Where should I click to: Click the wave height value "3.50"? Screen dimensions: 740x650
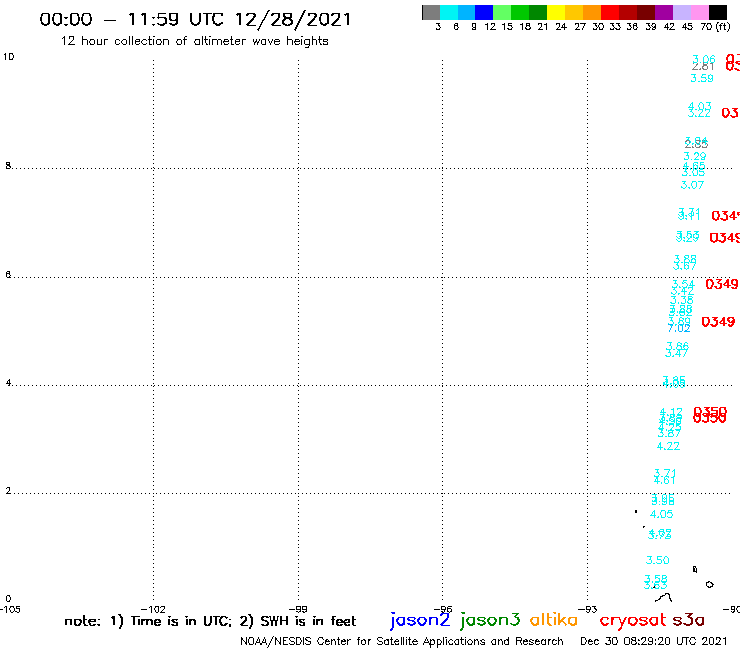point(657,560)
